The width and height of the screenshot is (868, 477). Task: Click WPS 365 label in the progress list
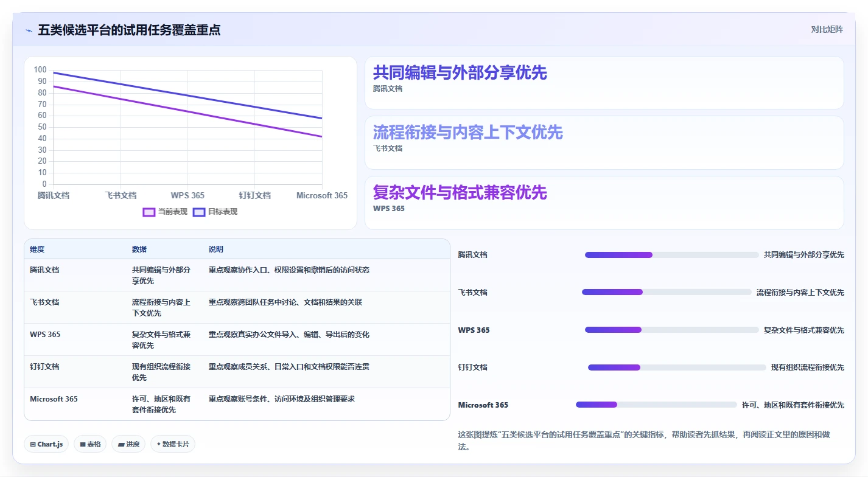coord(474,330)
